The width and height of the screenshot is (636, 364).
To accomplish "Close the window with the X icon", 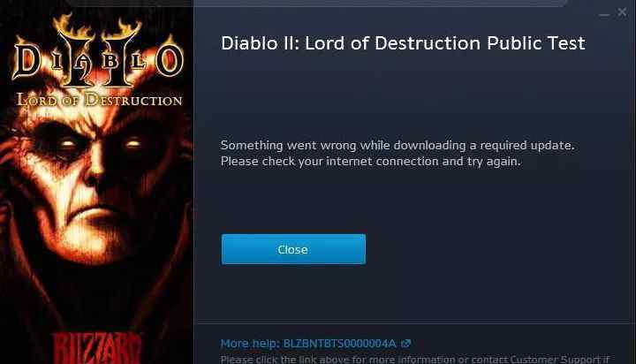I will click(x=622, y=12).
